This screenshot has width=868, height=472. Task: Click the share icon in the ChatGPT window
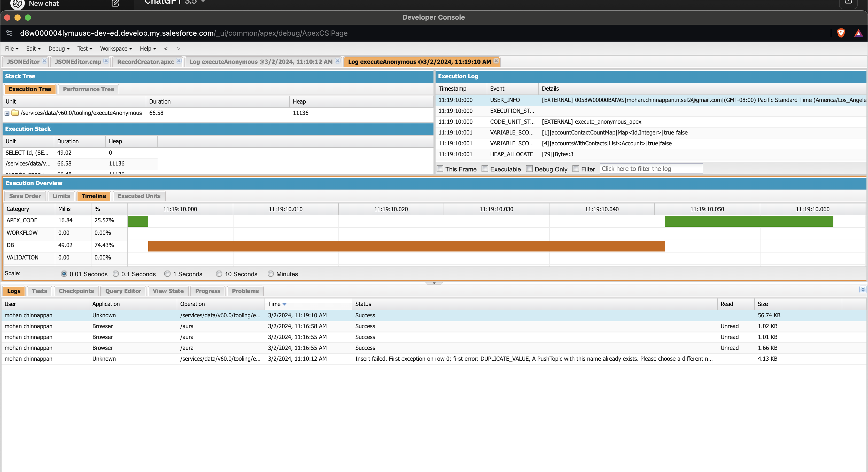coord(848,3)
